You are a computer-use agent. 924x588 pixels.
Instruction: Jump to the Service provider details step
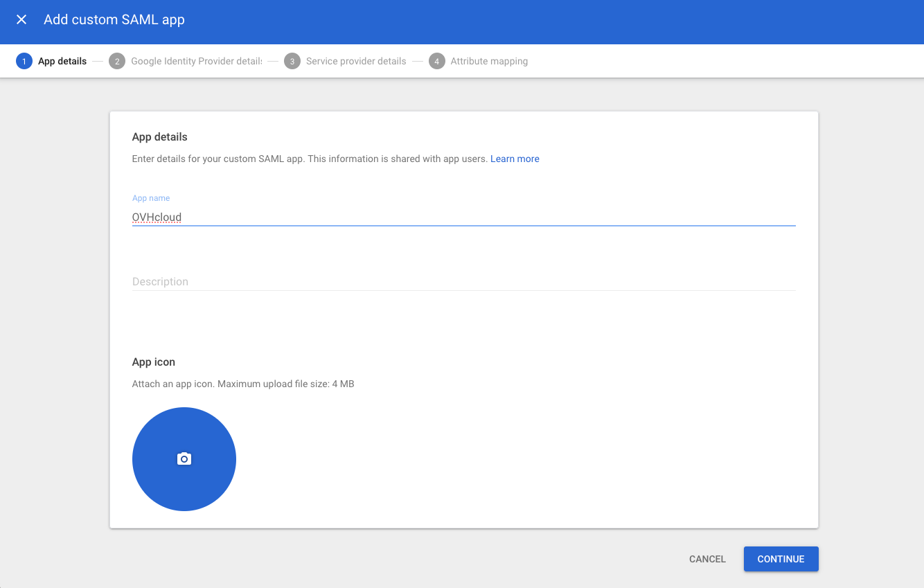point(355,61)
